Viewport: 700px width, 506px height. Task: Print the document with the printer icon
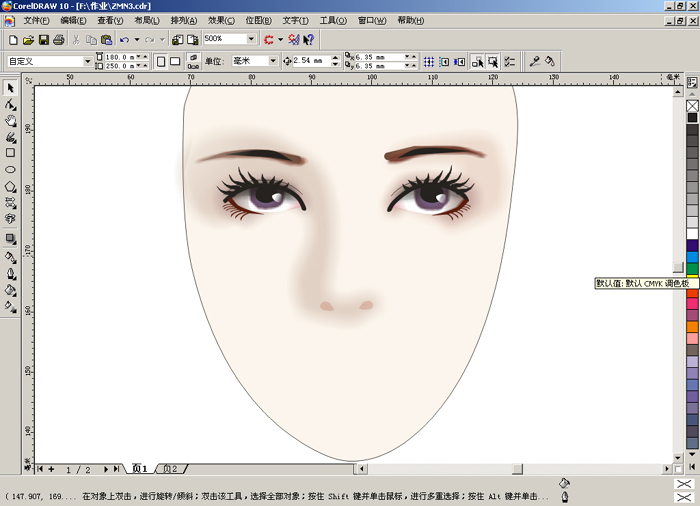pos(59,40)
